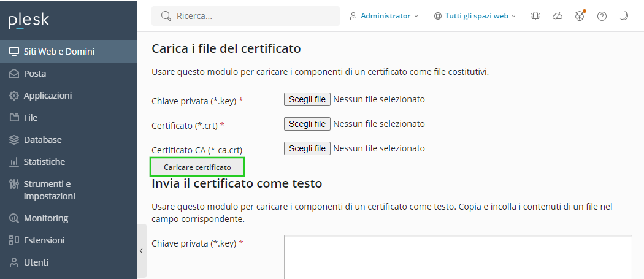Toggle dark mode moon icon
This screenshot has height=279, width=644.
click(x=624, y=16)
